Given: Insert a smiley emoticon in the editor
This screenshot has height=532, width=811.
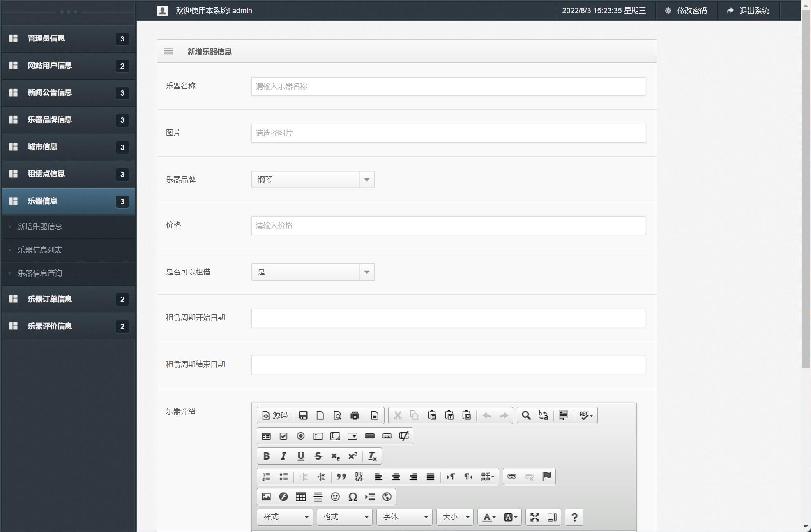Looking at the screenshot, I should pyautogui.click(x=335, y=496).
